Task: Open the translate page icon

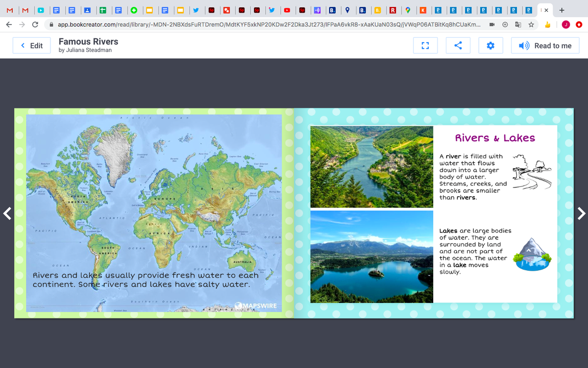Action: point(518,25)
